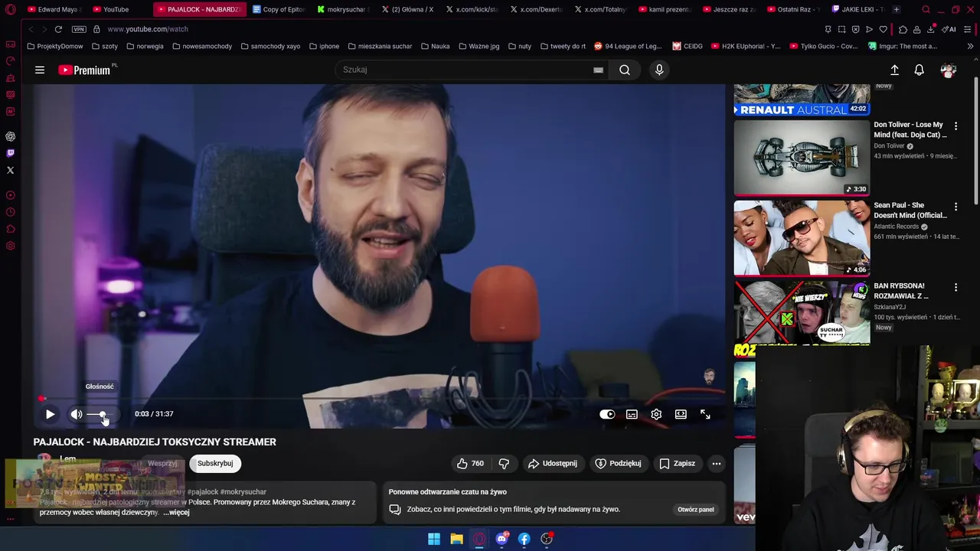Toggle the VPN badge in address bar
The width and height of the screenshot is (980, 551).
coord(79,29)
